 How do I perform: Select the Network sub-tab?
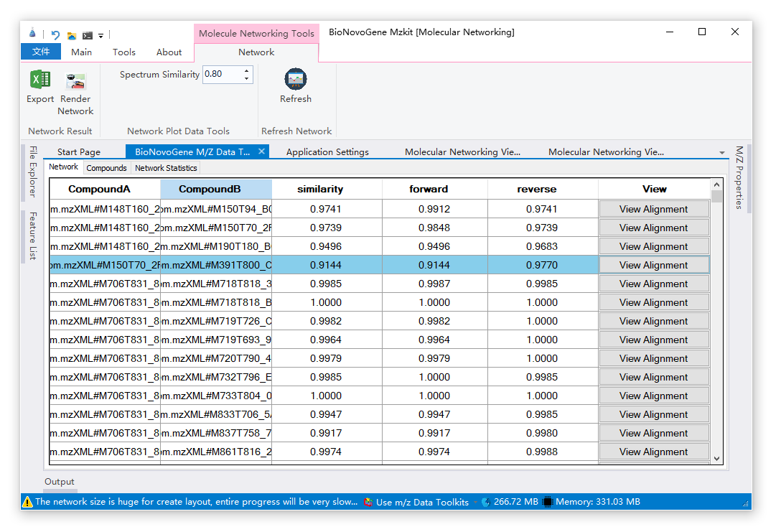click(x=63, y=167)
